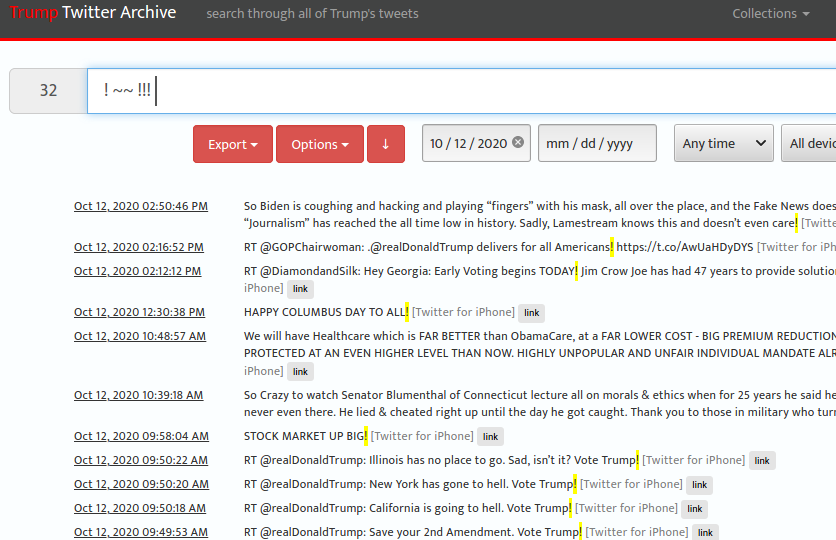Open the Oct 12, 2020 02:50:46 PM tweet
This screenshot has width=836, height=540.
point(141,206)
